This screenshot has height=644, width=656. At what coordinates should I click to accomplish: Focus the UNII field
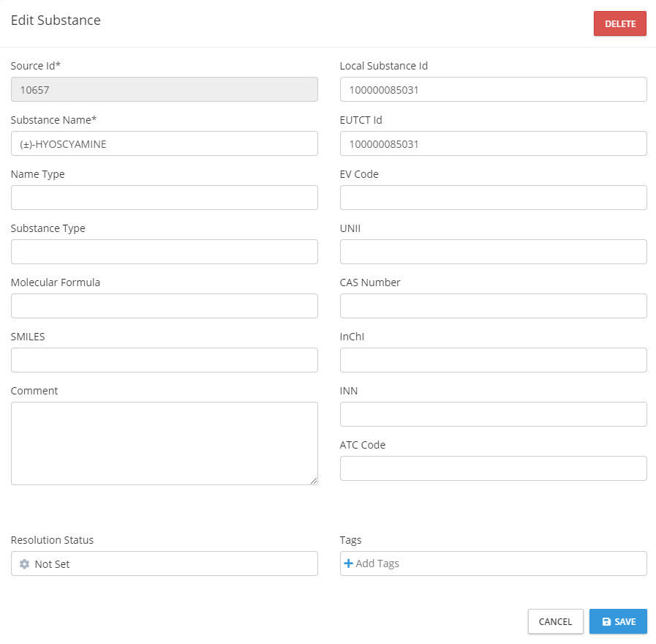click(493, 252)
